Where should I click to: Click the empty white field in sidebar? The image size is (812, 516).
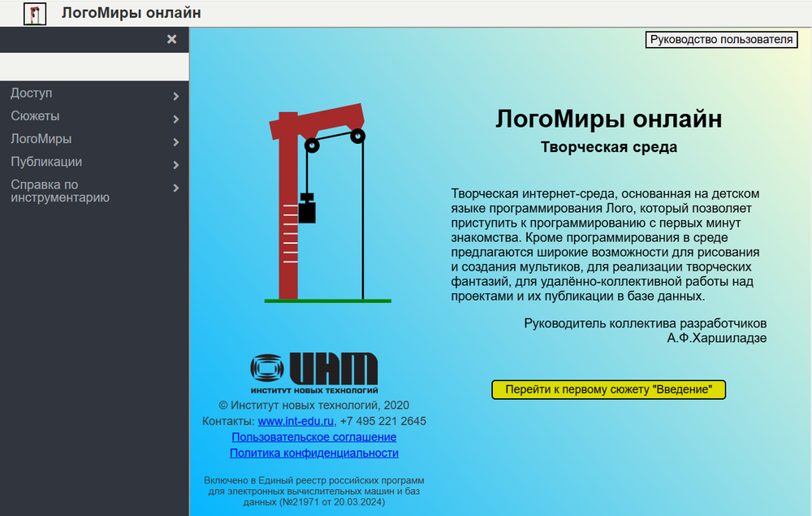[x=94, y=67]
